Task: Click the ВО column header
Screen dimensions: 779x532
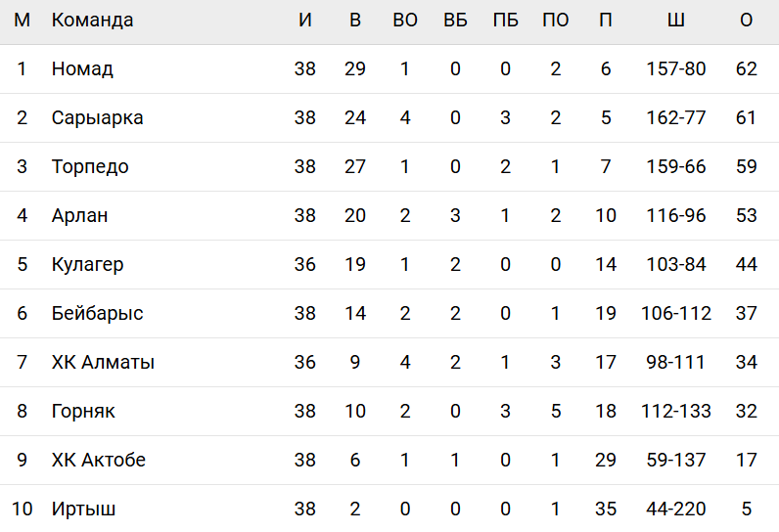Action: click(405, 21)
